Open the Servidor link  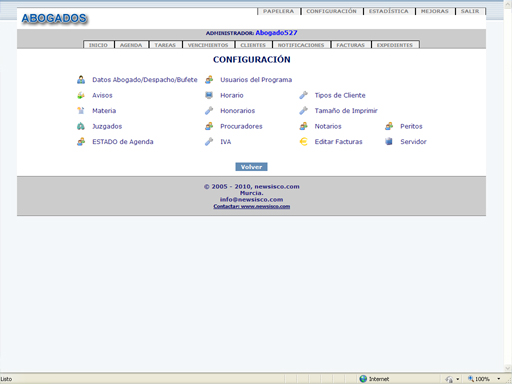[413, 142]
